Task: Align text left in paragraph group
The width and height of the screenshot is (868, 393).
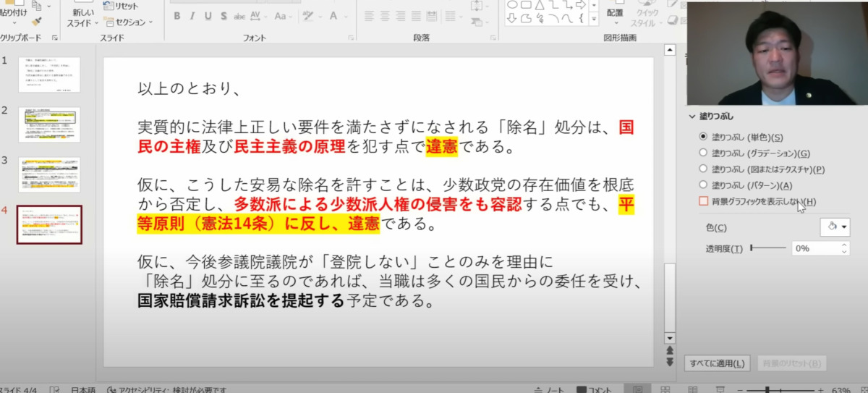Action: [369, 16]
